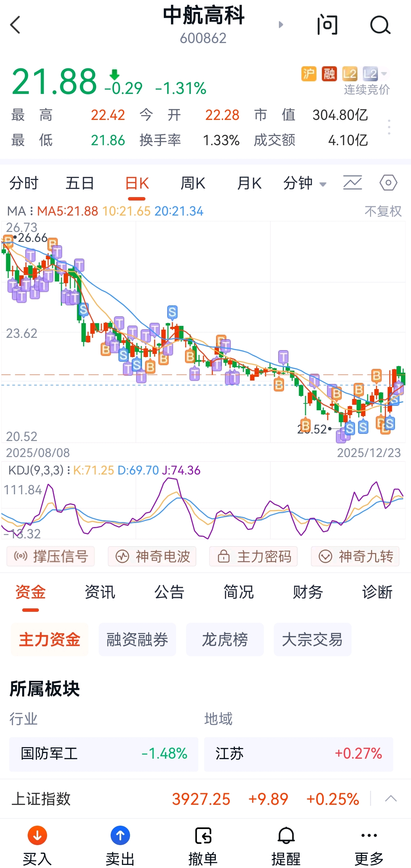Unlock the 主力密码 indicator
This screenshot has height=868, width=411.
(253, 556)
